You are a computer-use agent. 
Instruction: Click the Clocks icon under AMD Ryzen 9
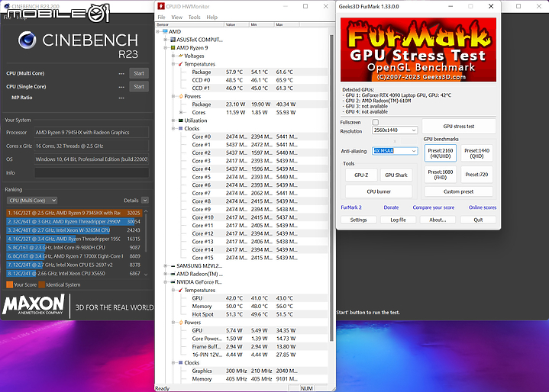pyautogui.click(x=181, y=128)
